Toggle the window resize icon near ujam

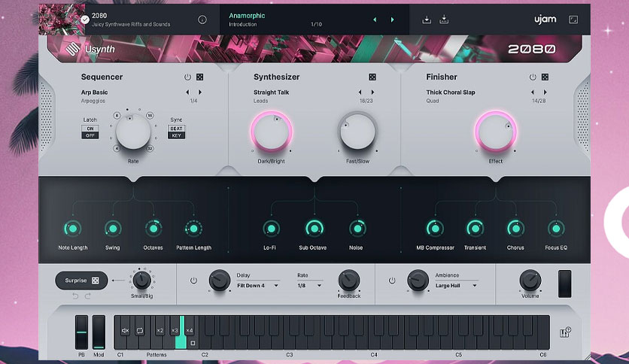pyautogui.click(x=573, y=20)
